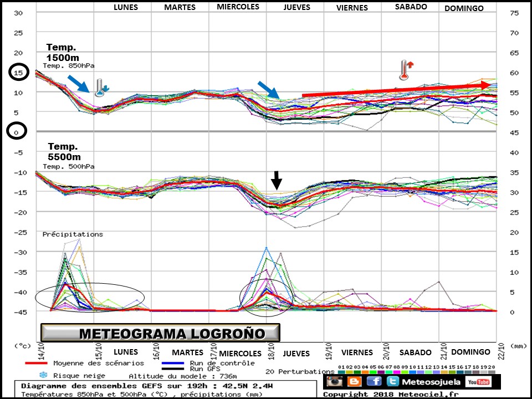
Task: Click the 45 precipitation axis value
Action: pyautogui.click(x=514, y=132)
